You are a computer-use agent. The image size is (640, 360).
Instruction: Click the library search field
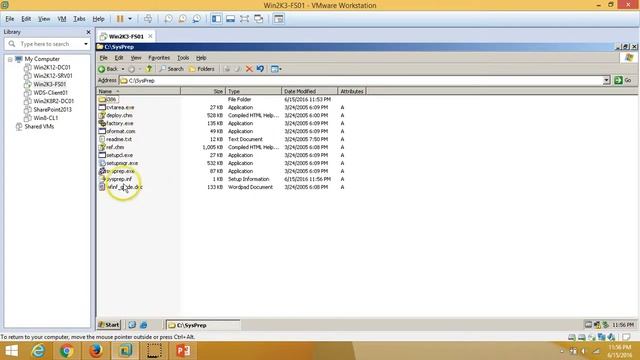[45, 44]
